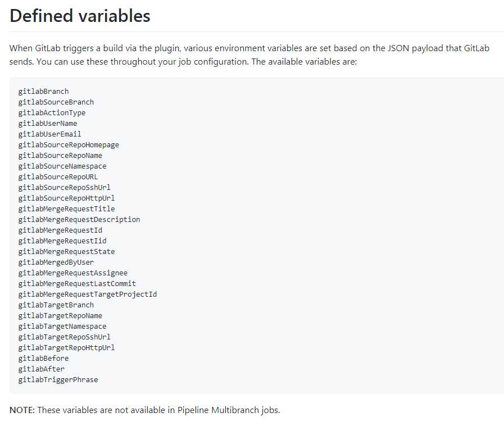This screenshot has height=426, width=504.
Task: Click on gitlabActionType variable
Action: click(x=52, y=113)
